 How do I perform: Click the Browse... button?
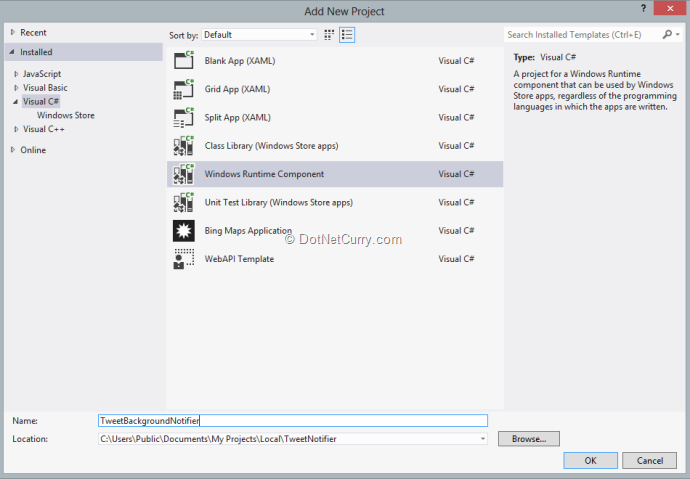pos(529,439)
